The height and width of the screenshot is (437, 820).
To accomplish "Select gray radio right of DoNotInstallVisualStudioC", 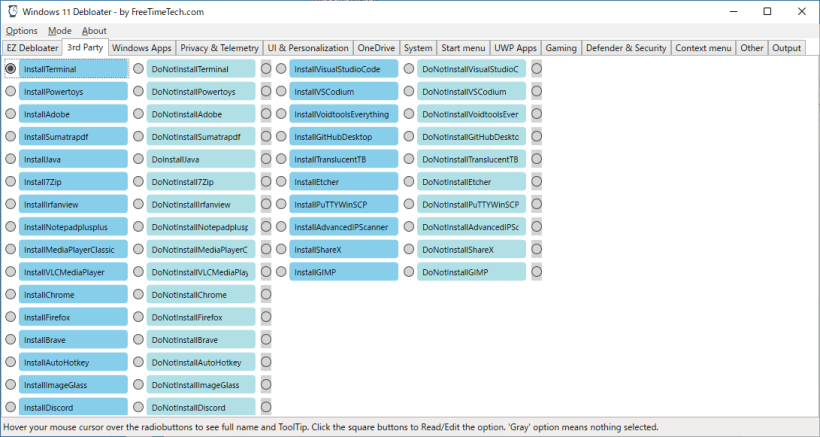I will coord(536,69).
